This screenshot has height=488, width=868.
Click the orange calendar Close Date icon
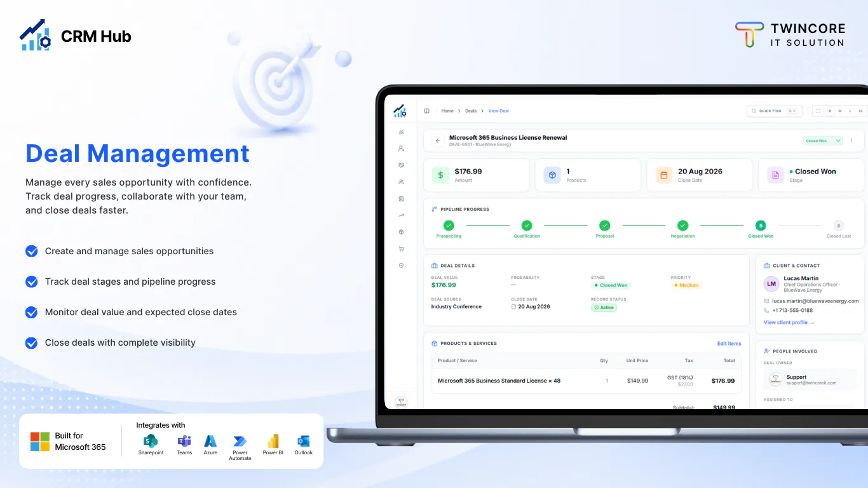tap(664, 175)
